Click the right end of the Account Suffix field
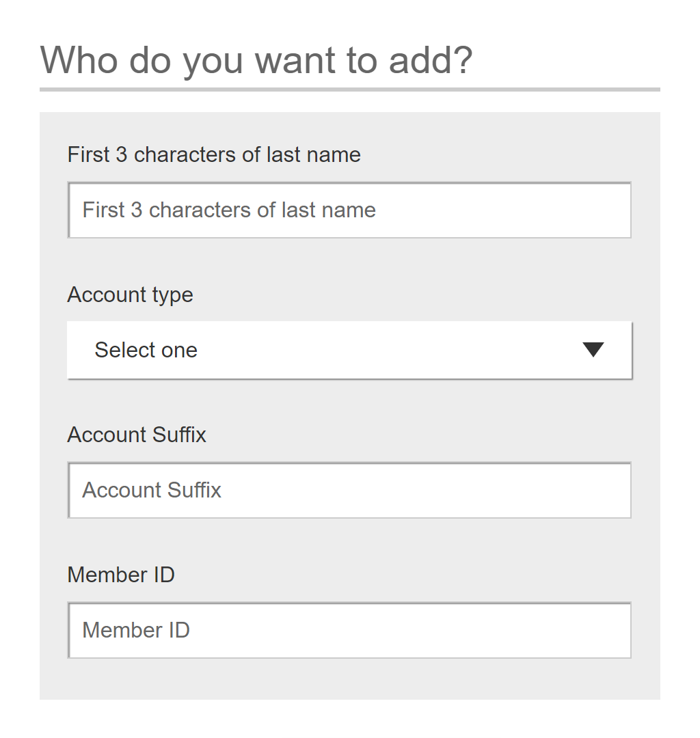Image resolution: width=700 pixels, height=738 pixels. click(612, 490)
